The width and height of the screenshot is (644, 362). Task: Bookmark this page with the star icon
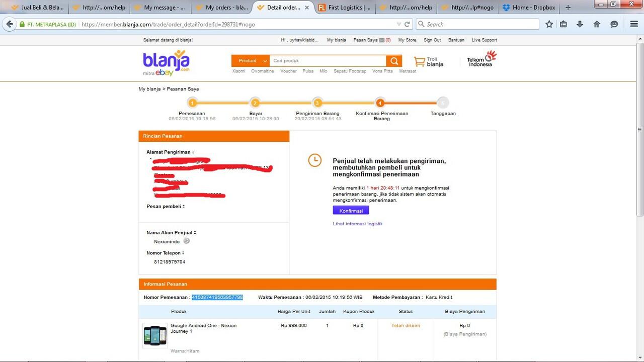pos(549,24)
